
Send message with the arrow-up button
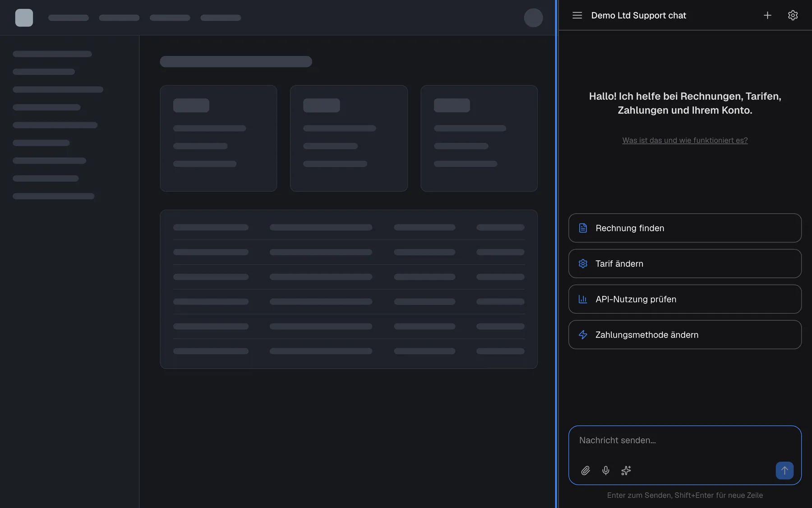click(784, 471)
